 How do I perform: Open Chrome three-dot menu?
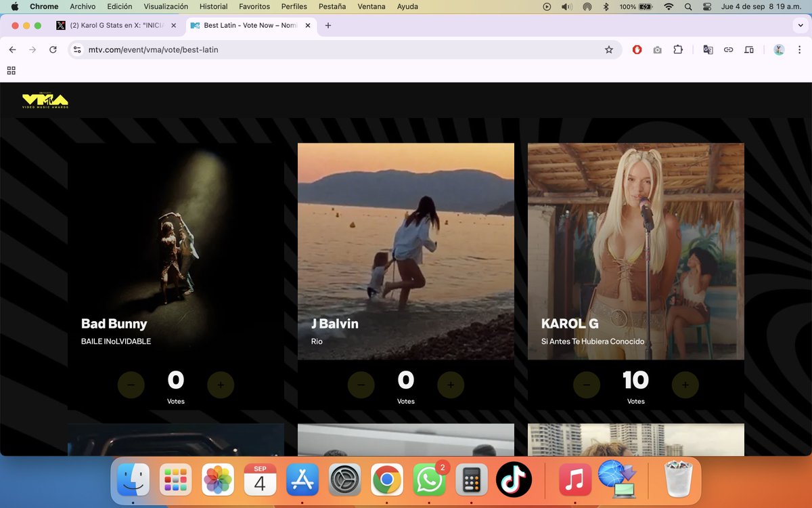[x=799, y=49]
